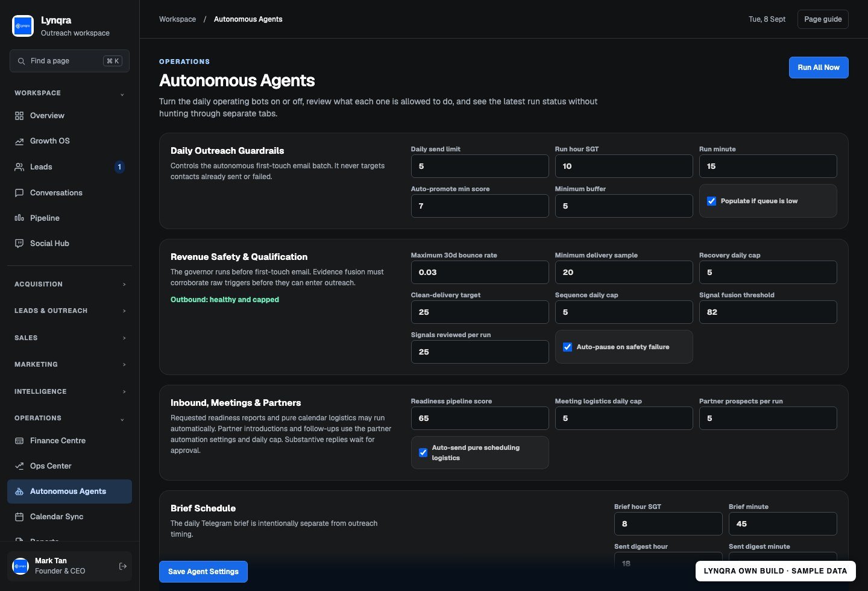The image size is (868, 591).
Task: Collapse the WORKSPACE section chevron
Action: (x=122, y=94)
